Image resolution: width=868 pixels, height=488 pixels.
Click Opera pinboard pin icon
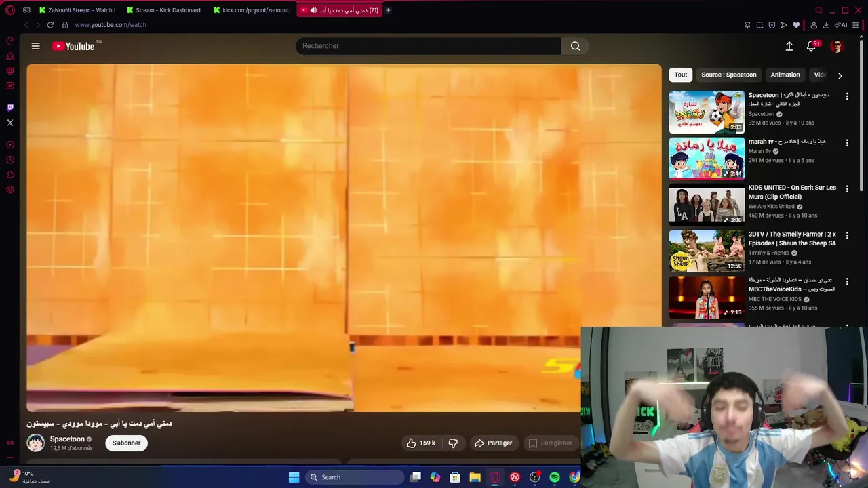747,25
